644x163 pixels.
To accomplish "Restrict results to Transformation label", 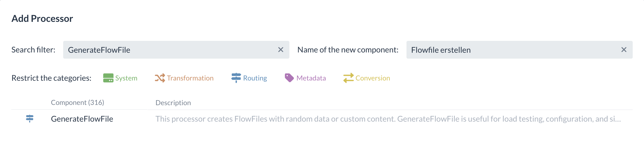I will pos(190,78).
